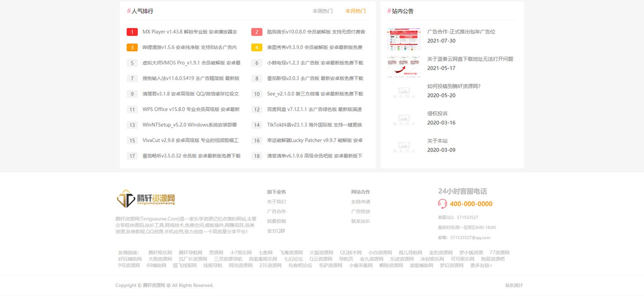Open friend link 七鱼网

click(x=265, y=253)
